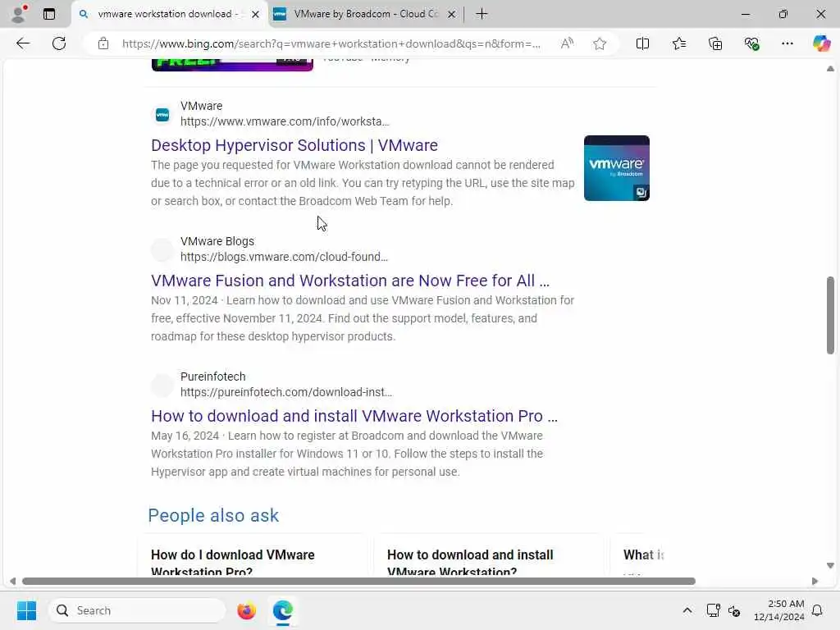The width and height of the screenshot is (840, 630).
Task: Open the tab actions menu icon
Action: pos(49,14)
